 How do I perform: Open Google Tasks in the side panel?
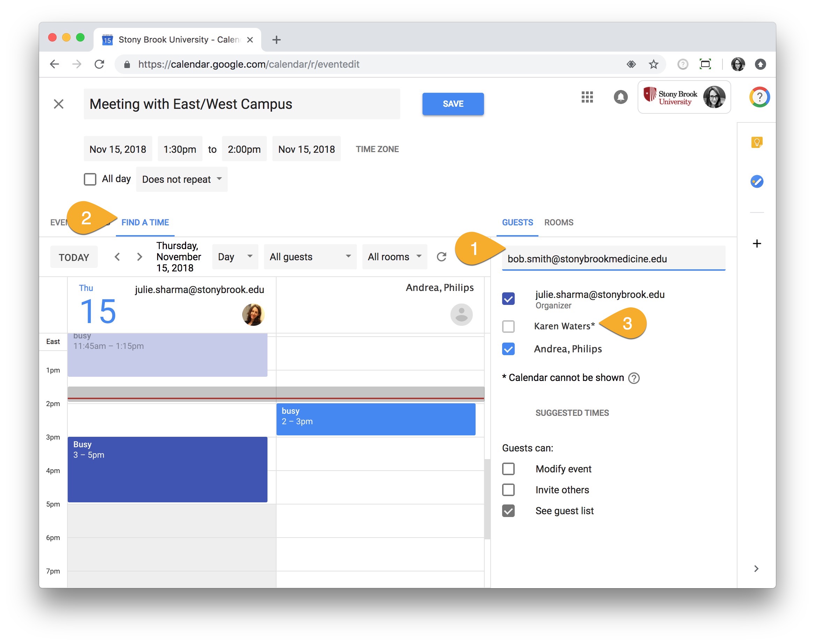757,181
